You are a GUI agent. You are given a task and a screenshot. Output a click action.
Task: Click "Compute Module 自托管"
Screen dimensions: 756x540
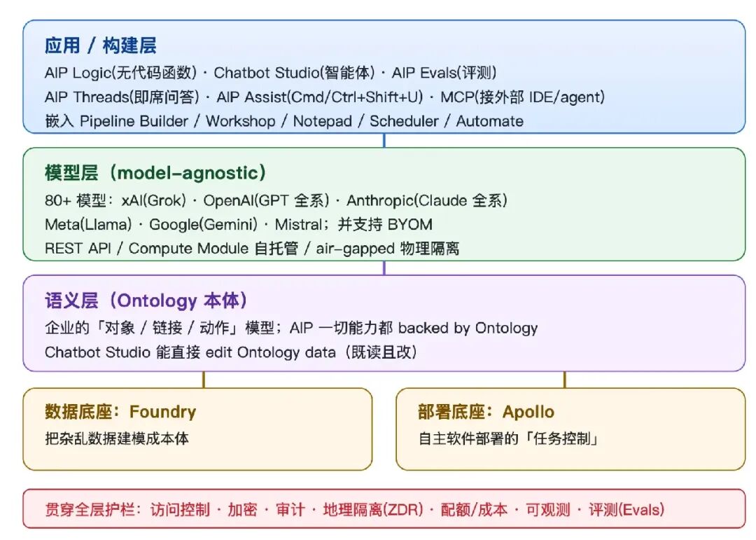tap(213, 249)
